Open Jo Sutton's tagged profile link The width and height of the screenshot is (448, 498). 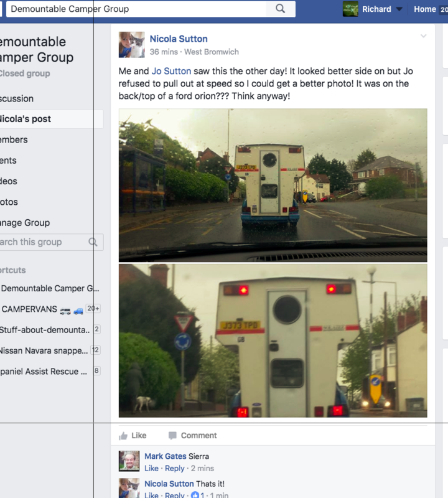coord(171,71)
